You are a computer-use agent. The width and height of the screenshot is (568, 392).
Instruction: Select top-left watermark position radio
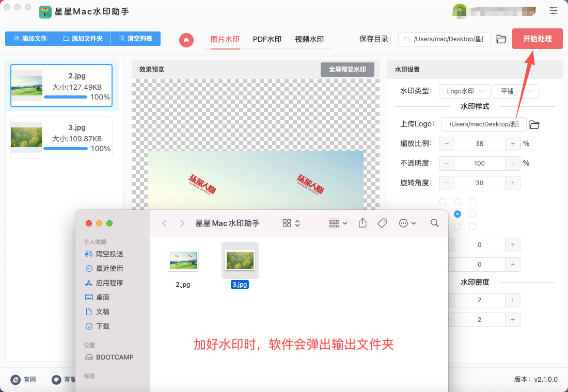pyautogui.click(x=443, y=202)
